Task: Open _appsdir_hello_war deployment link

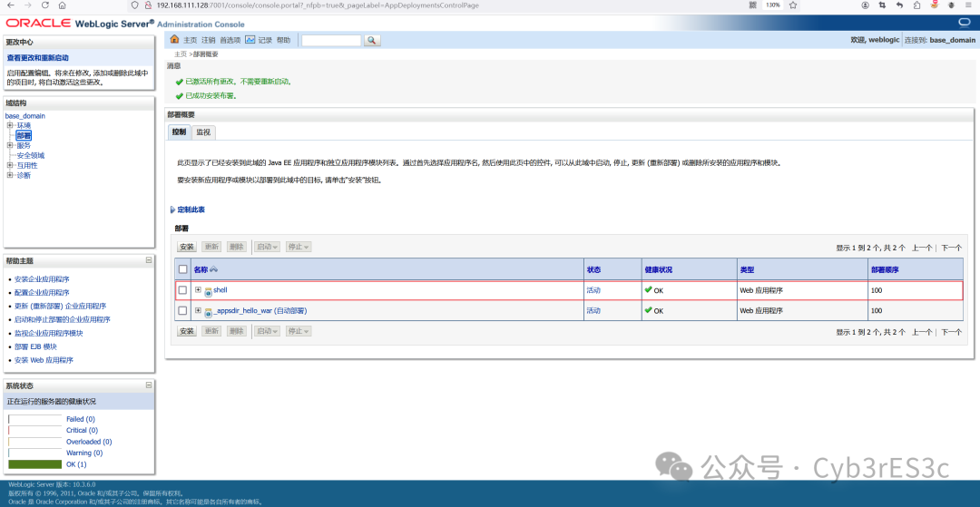Action: 260,310
